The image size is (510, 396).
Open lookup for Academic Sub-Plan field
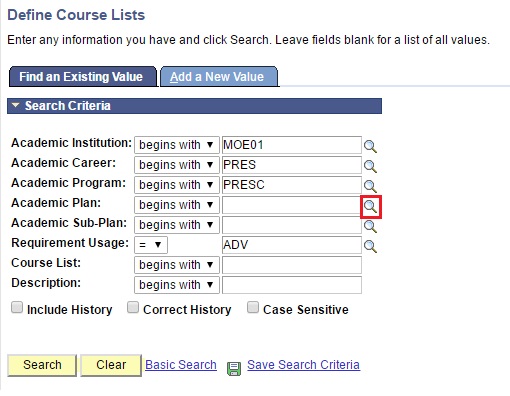(370, 226)
